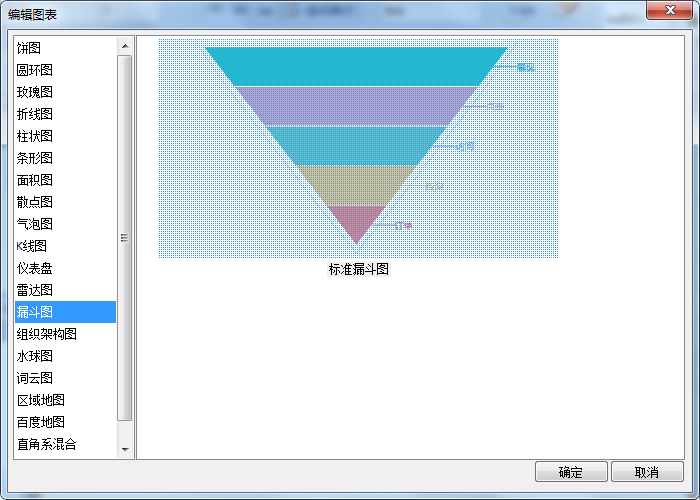Click the 取消 button
700x500 pixels.
click(647, 472)
